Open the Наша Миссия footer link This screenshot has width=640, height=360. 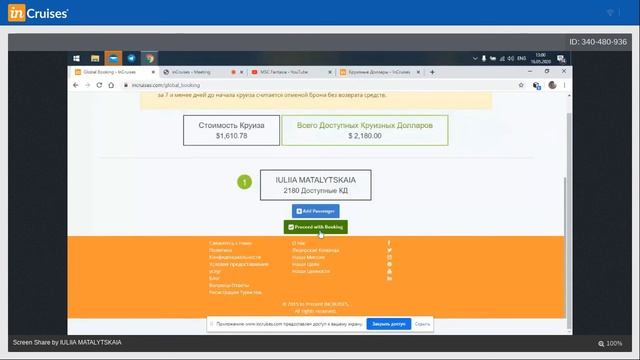(308, 258)
